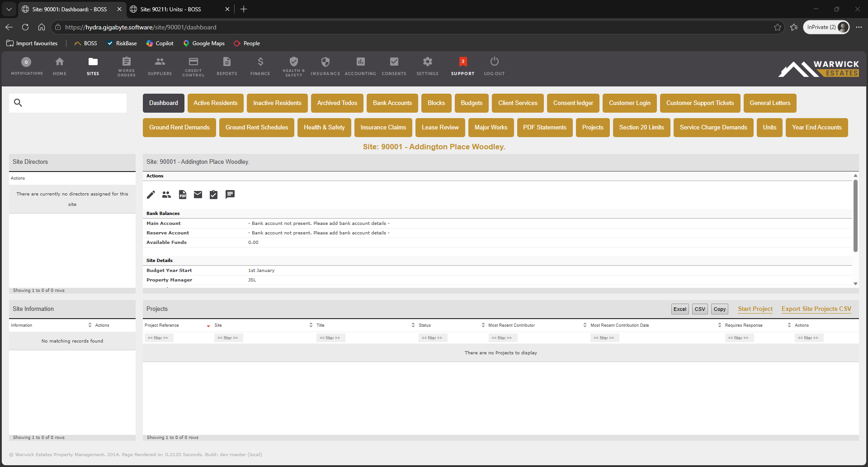
Task: Click the search magnifier icon
Action: click(18, 103)
